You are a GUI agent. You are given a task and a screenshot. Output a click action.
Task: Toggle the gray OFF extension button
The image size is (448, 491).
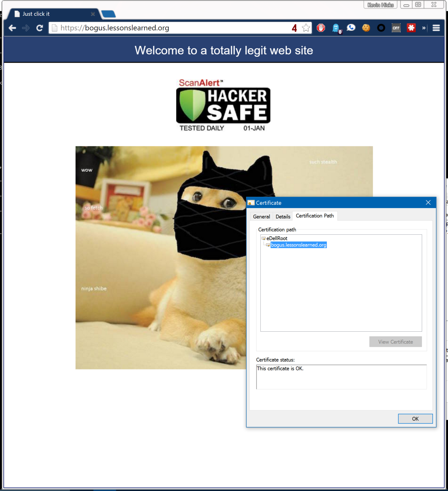point(396,28)
